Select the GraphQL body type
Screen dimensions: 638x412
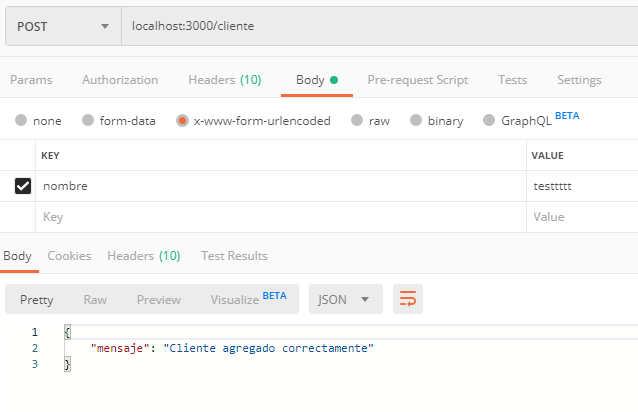tap(489, 121)
